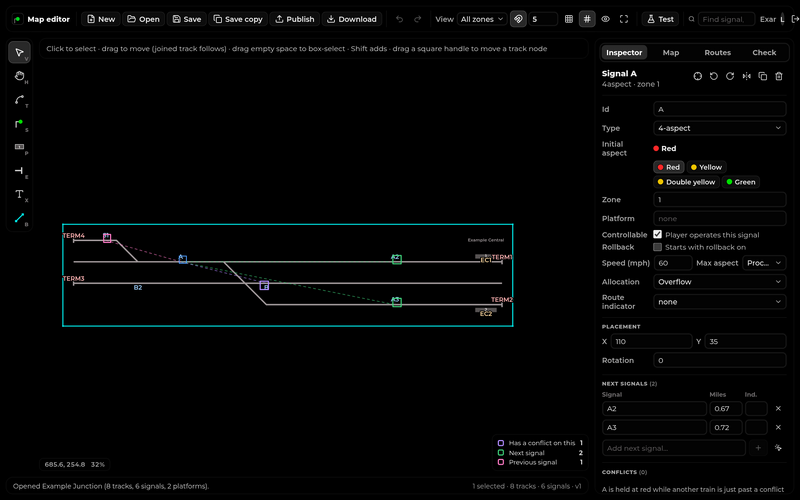
Task: Open the Route indicator dropdown
Action: pyautogui.click(x=719, y=302)
